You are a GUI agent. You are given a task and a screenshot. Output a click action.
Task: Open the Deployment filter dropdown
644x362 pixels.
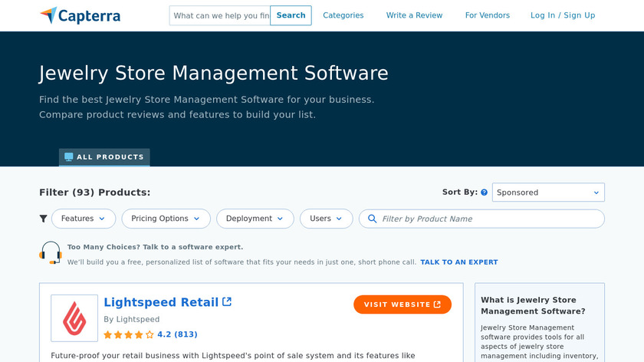tap(255, 219)
